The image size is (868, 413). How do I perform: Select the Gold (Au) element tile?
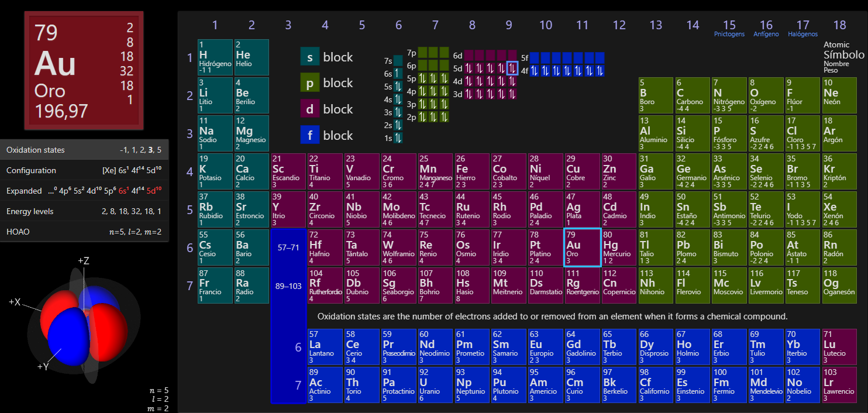(x=583, y=247)
